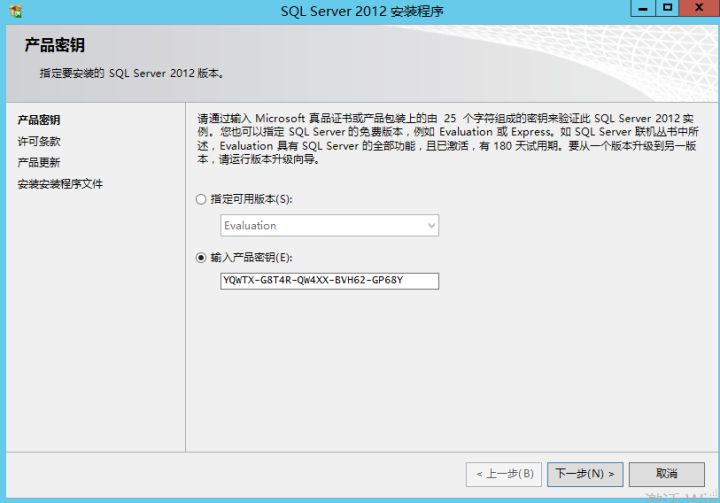Click the 上一步(B) back button

pos(504,474)
